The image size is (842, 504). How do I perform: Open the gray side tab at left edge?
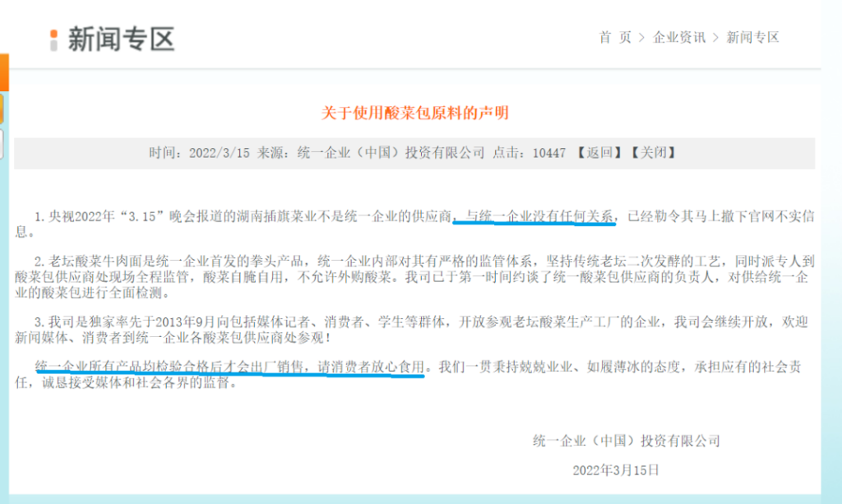[2, 144]
